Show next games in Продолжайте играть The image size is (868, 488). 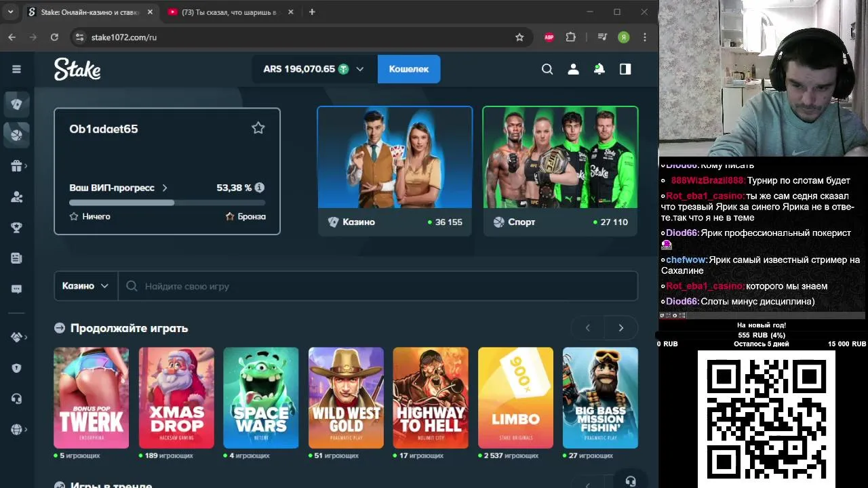(x=620, y=328)
